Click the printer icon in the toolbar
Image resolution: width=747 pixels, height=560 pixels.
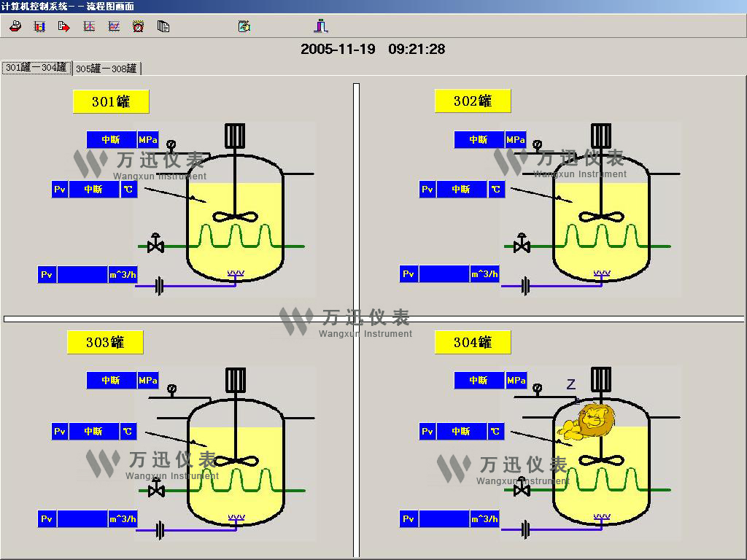pyautogui.click(x=15, y=27)
